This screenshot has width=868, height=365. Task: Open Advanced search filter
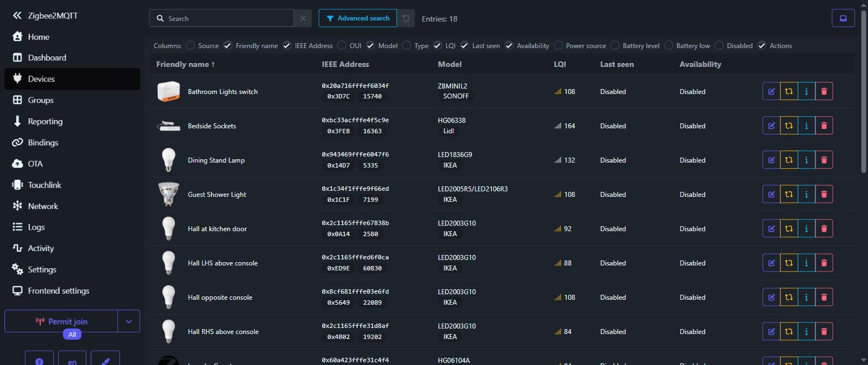358,18
